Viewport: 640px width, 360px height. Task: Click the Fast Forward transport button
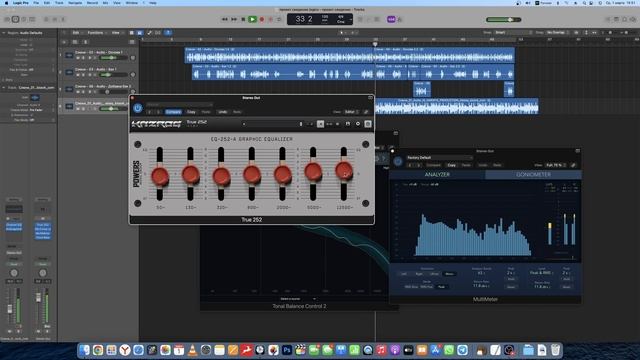pos(234,19)
